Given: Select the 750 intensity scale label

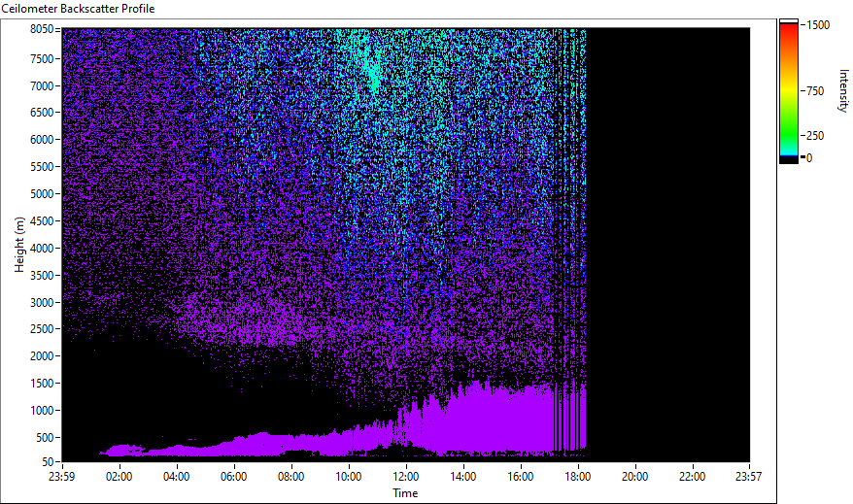Looking at the screenshot, I should tap(815, 91).
